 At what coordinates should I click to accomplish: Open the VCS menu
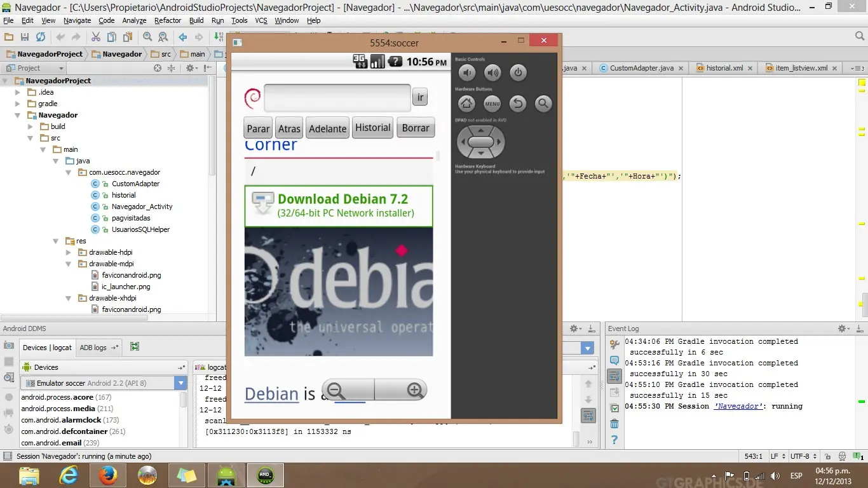261,20
